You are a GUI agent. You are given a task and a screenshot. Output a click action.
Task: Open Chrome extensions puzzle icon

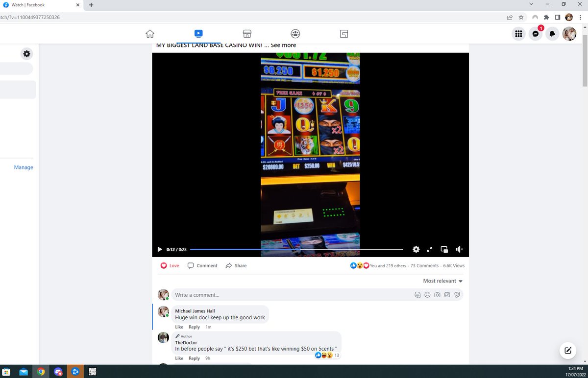(x=546, y=17)
